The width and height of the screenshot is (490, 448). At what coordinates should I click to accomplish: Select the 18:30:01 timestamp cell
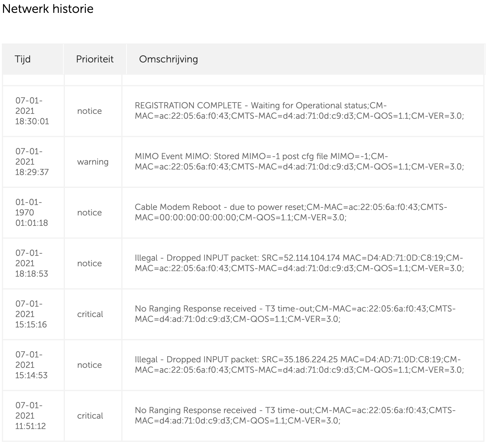click(32, 111)
